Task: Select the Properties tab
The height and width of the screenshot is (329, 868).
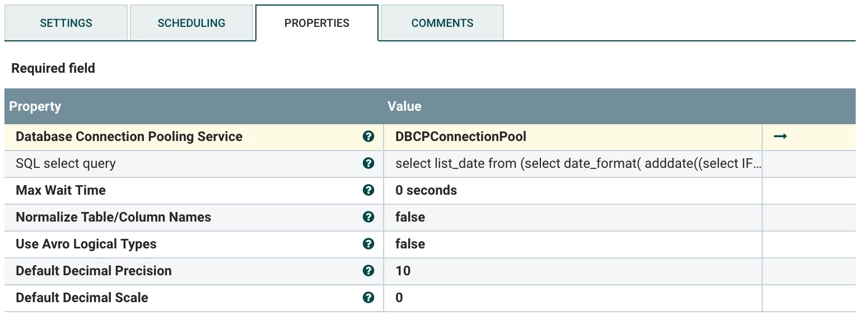Action: pyautogui.click(x=317, y=23)
